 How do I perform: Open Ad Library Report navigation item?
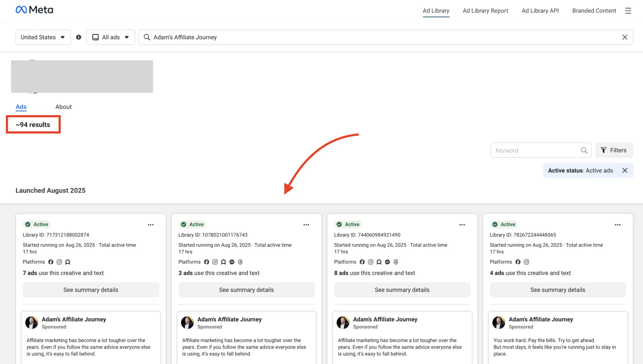pos(485,11)
